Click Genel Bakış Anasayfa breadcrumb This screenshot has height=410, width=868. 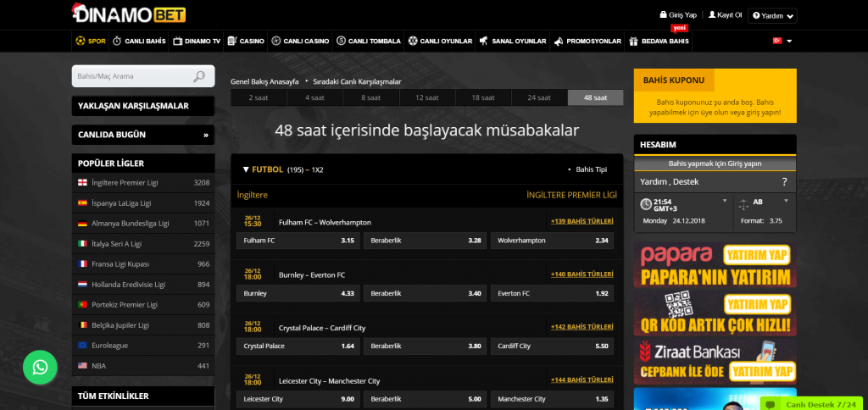click(x=264, y=82)
